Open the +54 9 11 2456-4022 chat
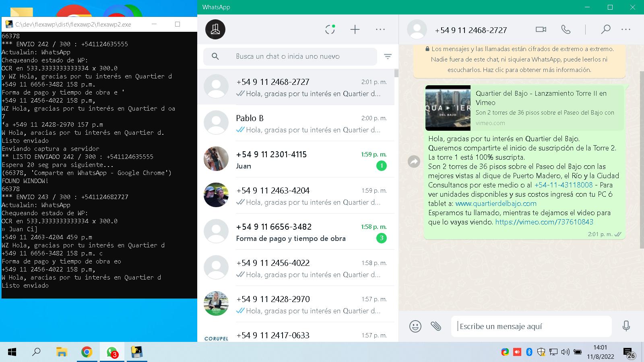644x362 pixels. (x=296, y=268)
